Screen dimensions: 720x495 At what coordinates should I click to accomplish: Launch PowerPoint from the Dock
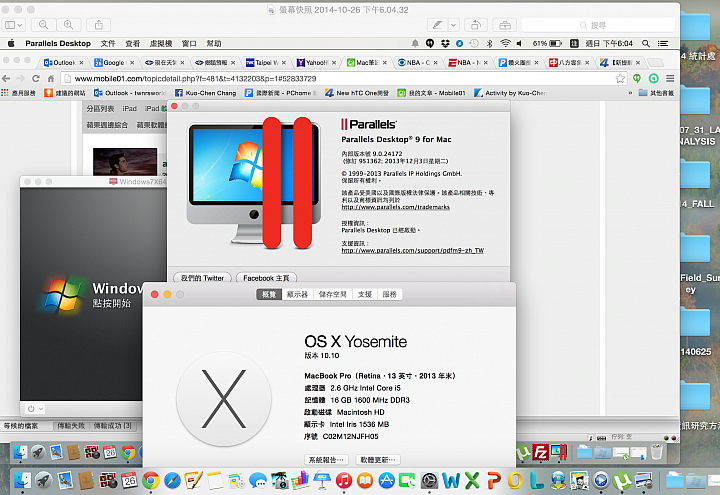[x=494, y=481]
